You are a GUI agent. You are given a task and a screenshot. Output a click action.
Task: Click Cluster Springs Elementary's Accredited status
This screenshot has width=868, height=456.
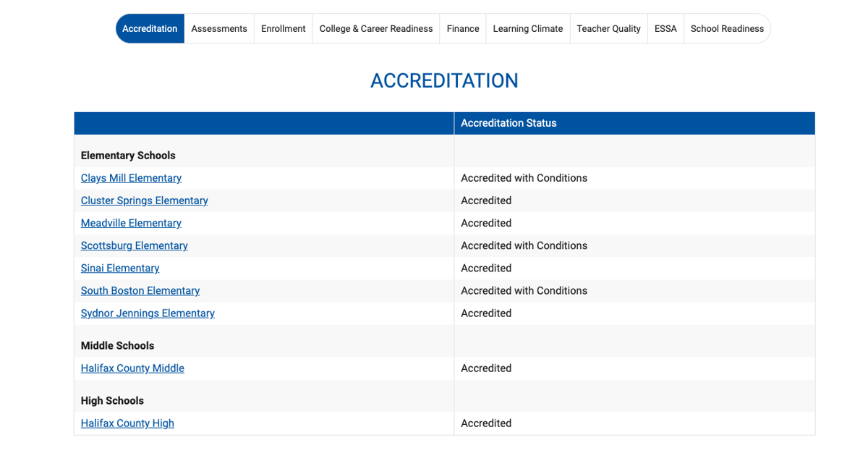click(x=486, y=200)
